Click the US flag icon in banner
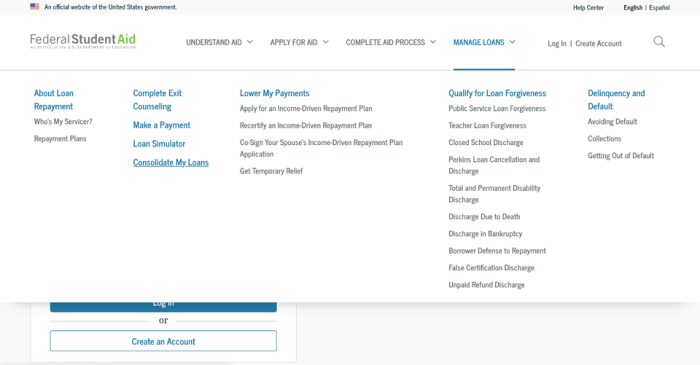Screen dimensions: 700x365 point(34,7)
